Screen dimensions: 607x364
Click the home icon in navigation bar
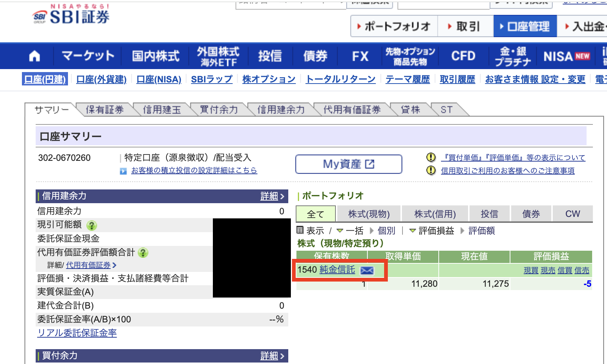(x=34, y=56)
